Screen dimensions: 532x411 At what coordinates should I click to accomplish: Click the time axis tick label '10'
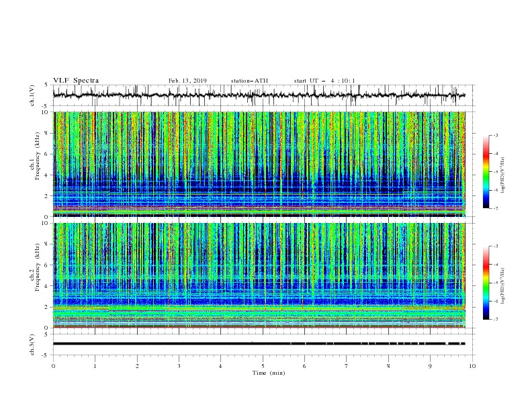coord(472,366)
